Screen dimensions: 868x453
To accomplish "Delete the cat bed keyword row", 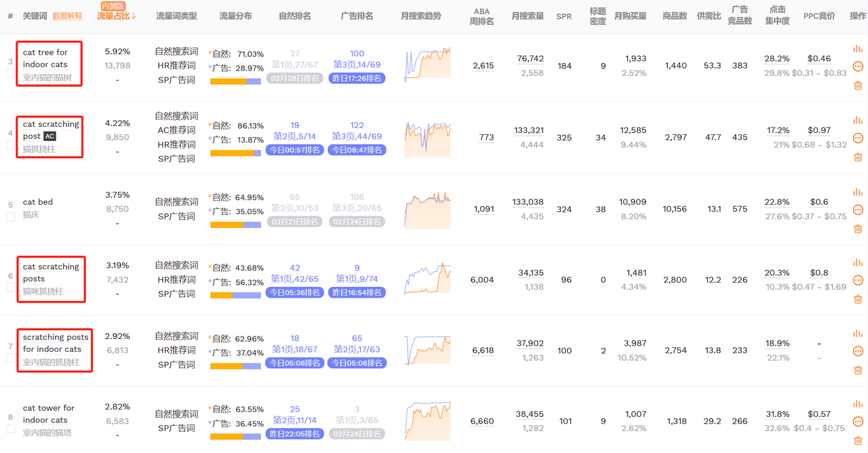I will point(858,228).
